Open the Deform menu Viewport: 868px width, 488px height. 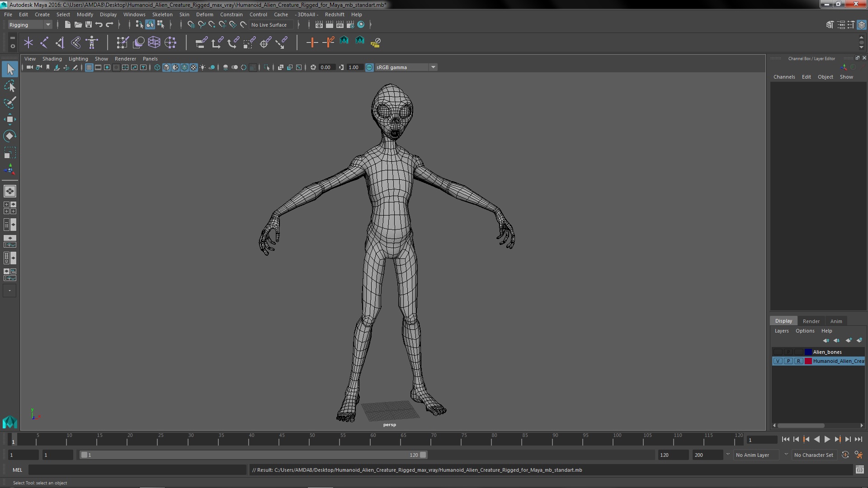204,14
